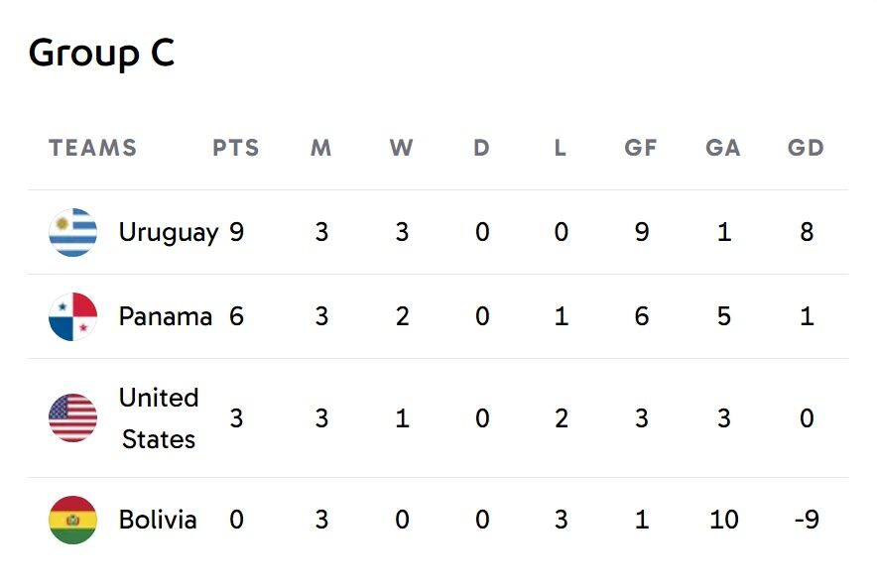Image resolution: width=877 pixels, height=588 pixels.
Task: Sort by the GF column header
Action: pos(641,149)
